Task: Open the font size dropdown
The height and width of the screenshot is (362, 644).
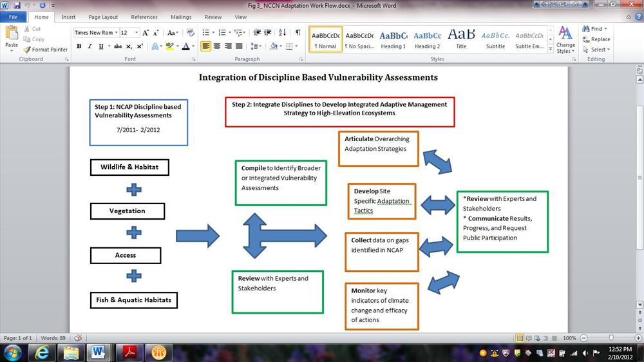Action: [x=136, y=33]
